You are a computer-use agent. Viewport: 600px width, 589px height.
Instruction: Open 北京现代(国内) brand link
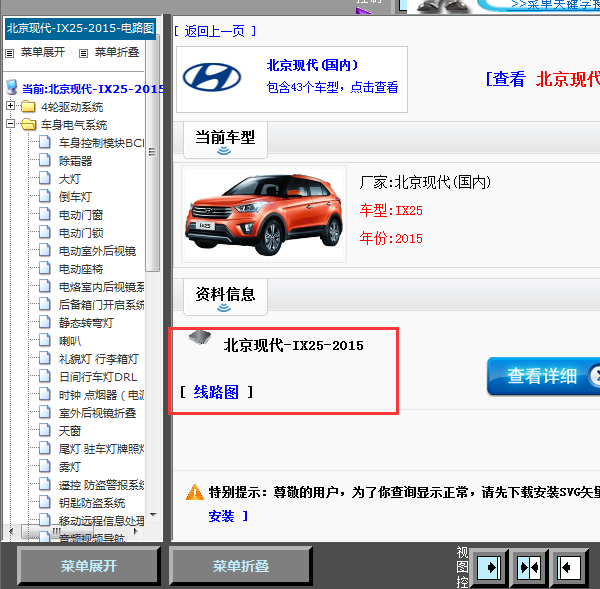point(312,65)
